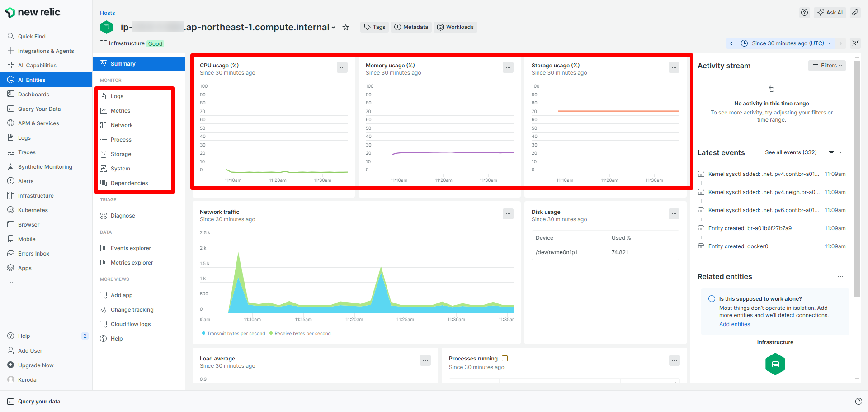Open Memory usage chart options menu
The height and width of the screenshot is (412, 868).
click(508, 67)
